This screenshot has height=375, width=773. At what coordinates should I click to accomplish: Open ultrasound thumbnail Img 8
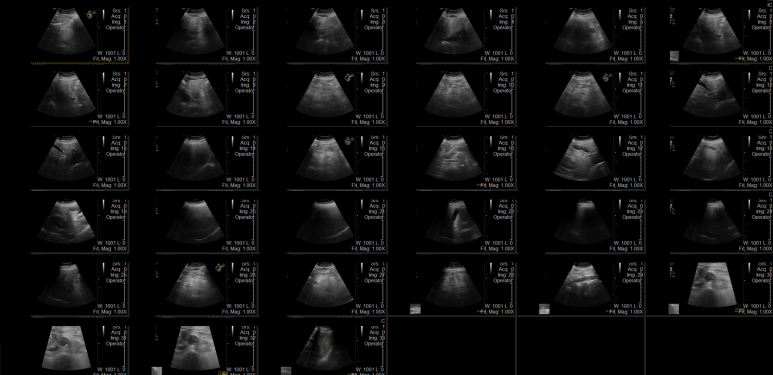tap(196, 95)
